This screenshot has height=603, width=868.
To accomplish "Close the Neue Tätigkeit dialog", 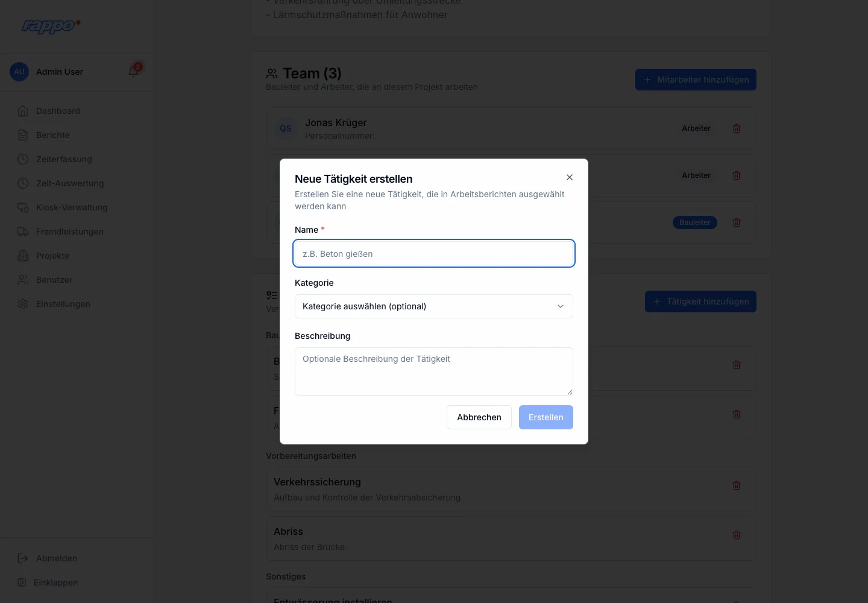I will 570,177.
